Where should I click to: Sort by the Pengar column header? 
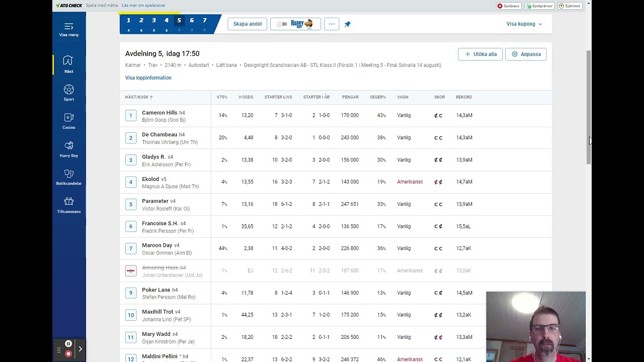click(350, 97)
